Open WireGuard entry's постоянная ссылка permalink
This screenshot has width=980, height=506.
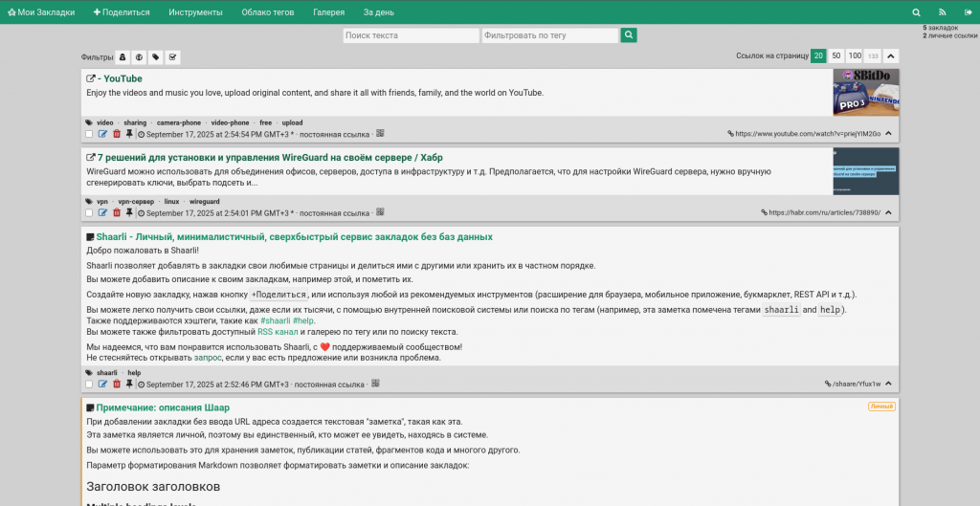pyautogui.click(x=334, y=213)
